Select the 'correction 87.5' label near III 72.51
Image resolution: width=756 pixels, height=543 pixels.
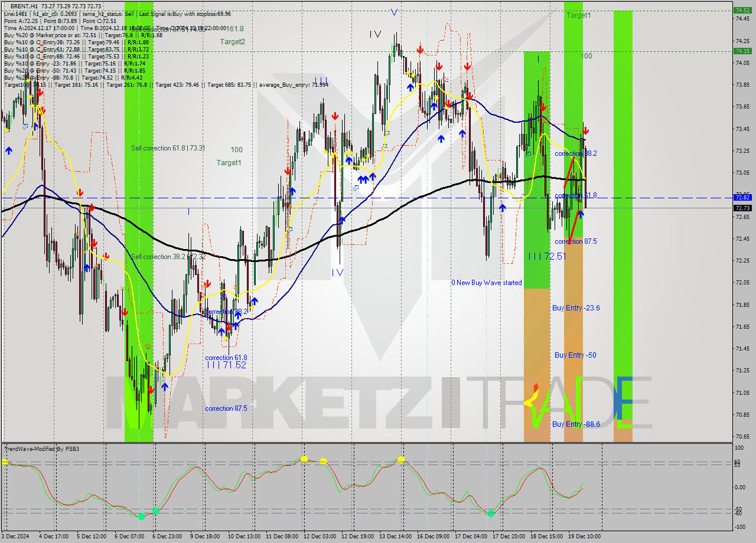coord(576,241)
